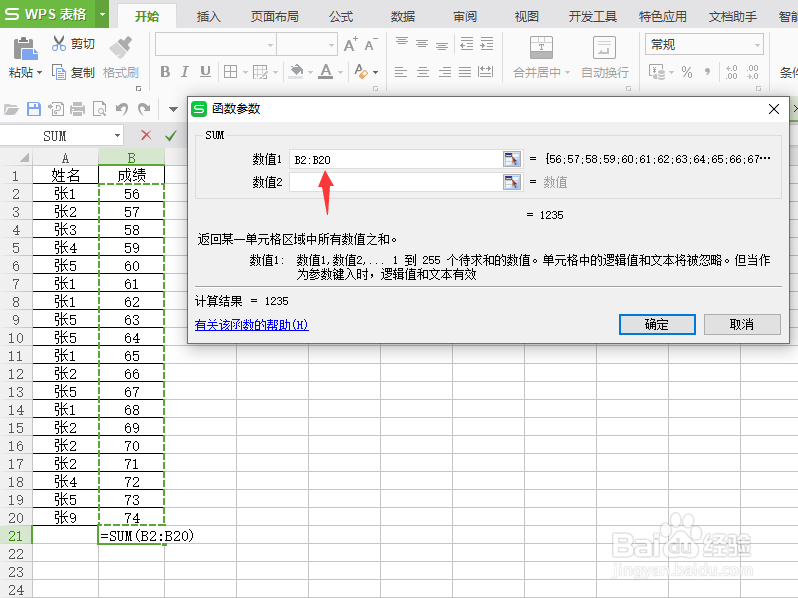
Task: Expand the quick access toolbar customize arrow
Action: point(173,109)
